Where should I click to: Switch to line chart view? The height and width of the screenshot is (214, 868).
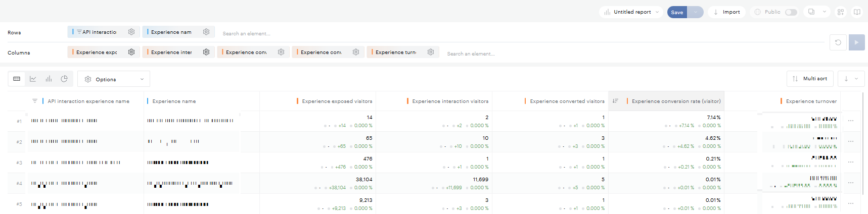point(33,79)
